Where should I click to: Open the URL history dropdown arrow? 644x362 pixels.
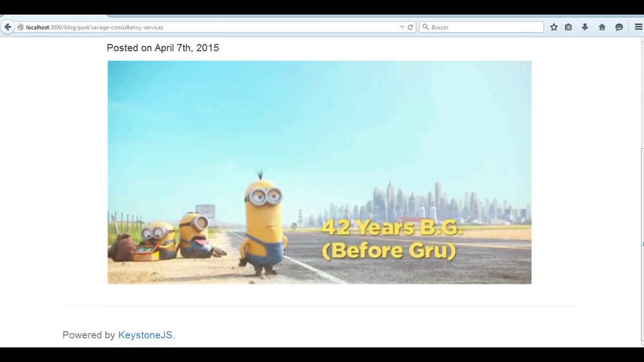point(402,27)
